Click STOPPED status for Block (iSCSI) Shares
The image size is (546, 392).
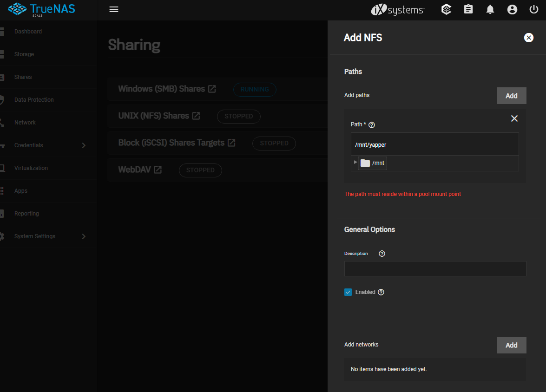click(274, 144)
